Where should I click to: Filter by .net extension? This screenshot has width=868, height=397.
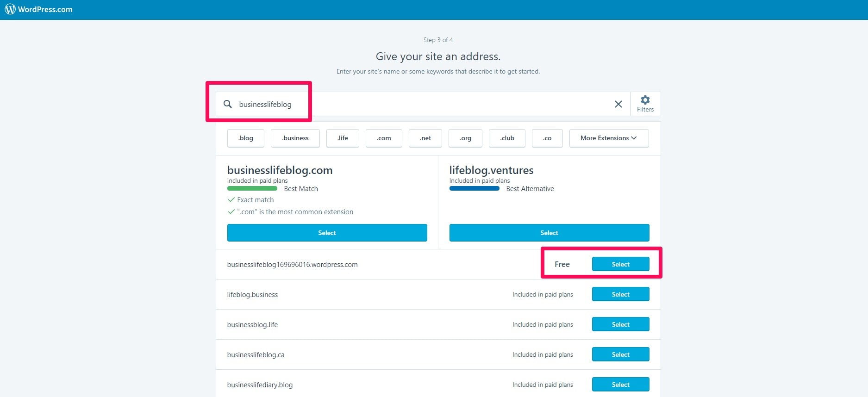pos(425,138)
